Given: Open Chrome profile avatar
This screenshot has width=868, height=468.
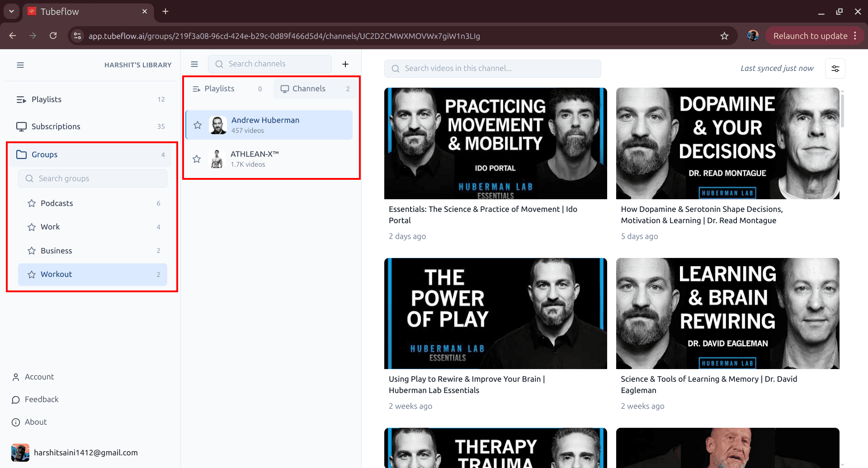Looking at the screenshot, I should coord(753,36).
